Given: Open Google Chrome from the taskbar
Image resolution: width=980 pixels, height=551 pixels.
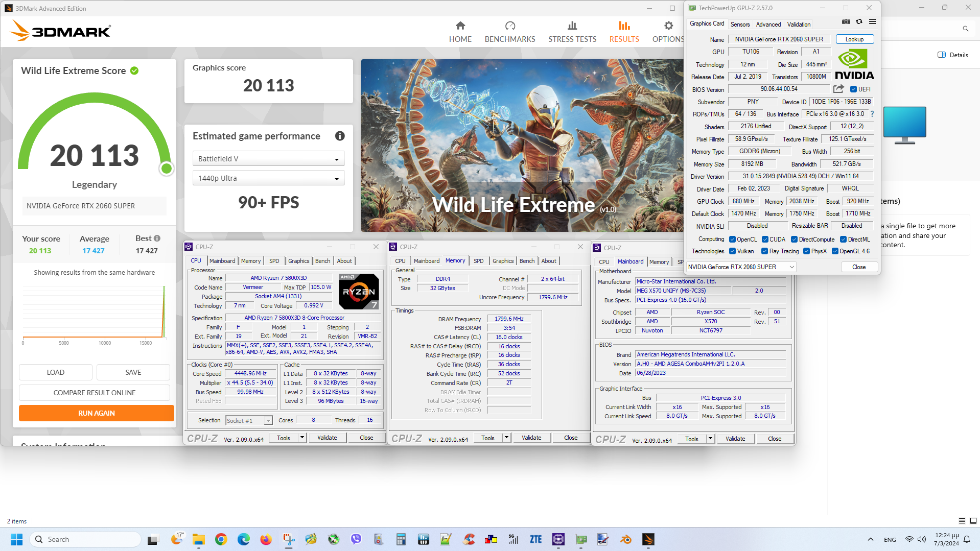Looking at the screenshot, I should pos(221,539).
